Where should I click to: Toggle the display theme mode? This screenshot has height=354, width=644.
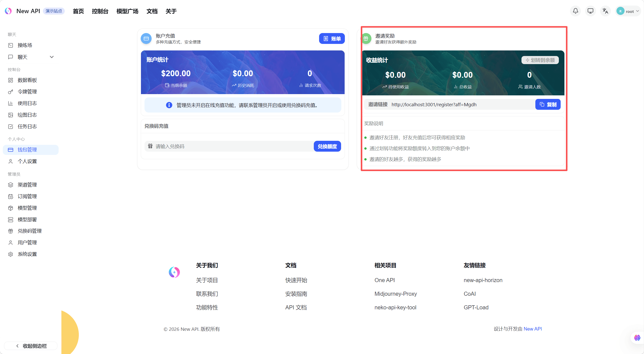point(590,11)
